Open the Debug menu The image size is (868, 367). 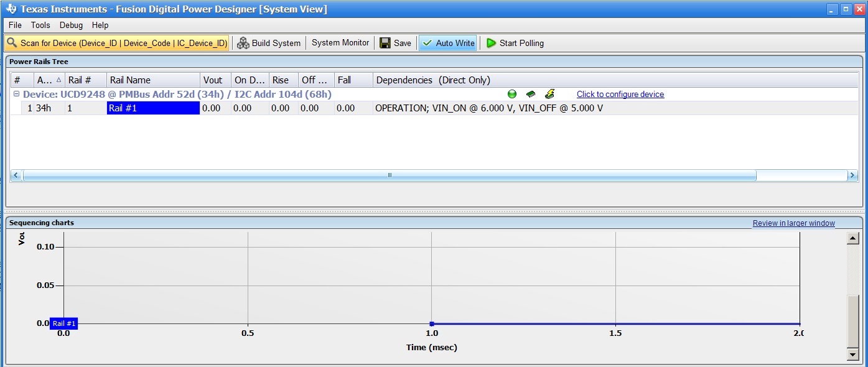(x=71, y=25)
